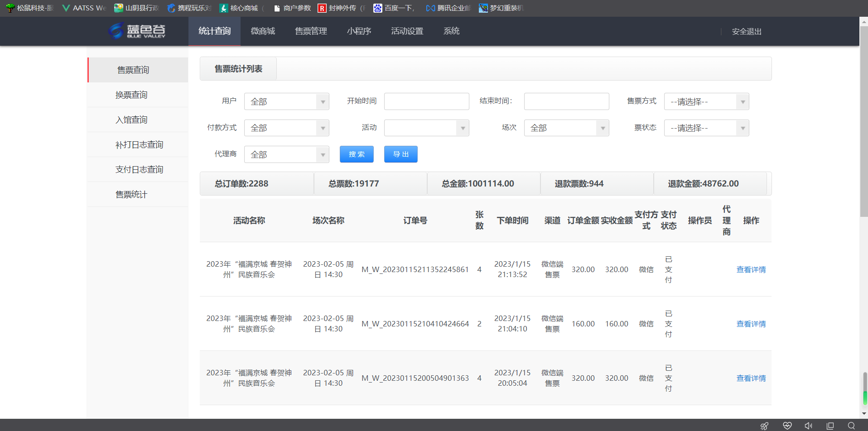
Task: Open the 松鼠科技 bookmark
Action: [30, 8]
